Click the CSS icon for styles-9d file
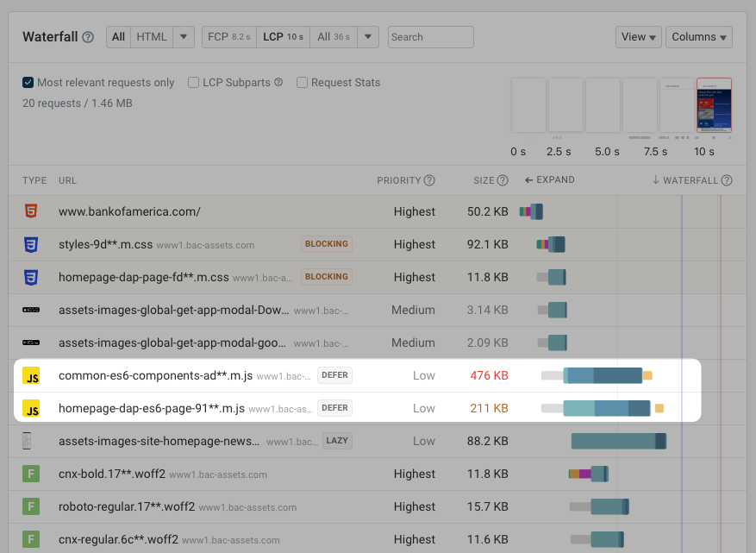Viewport: 756px width, 553px height. (31, 244)
